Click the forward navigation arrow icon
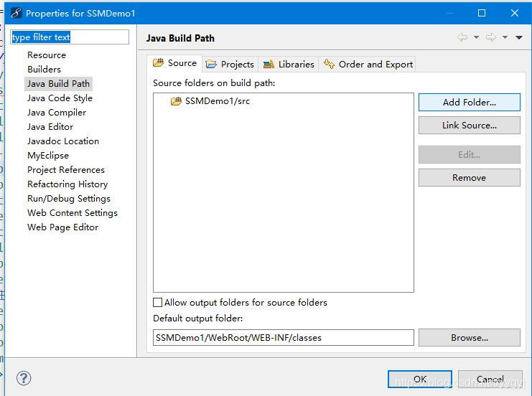Viewport: 532px width, 396px height. coord(490,37)
